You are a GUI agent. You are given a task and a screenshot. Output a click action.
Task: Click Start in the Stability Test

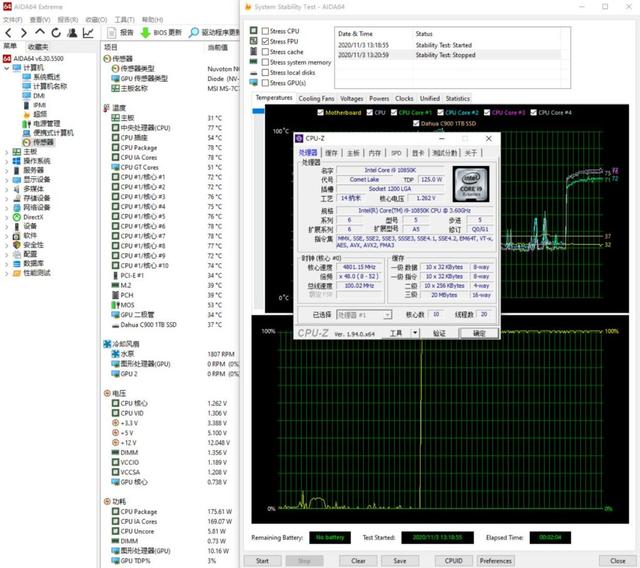262,561
